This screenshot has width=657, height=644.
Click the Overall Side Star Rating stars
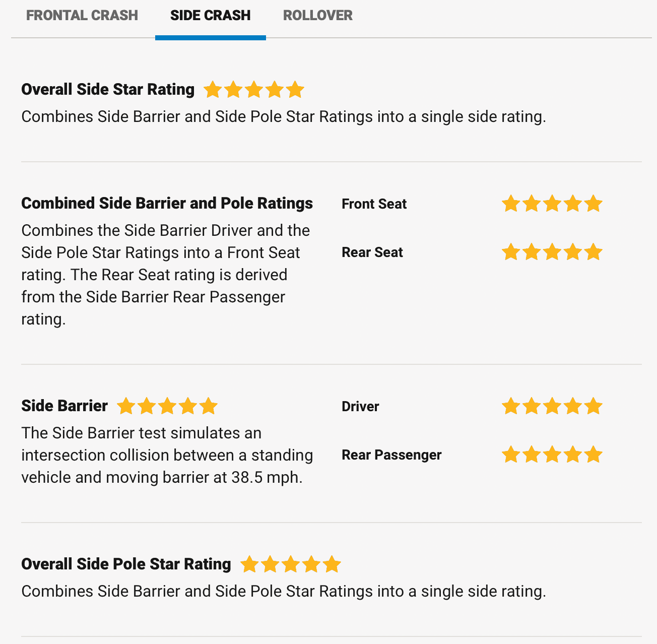click(254, 90)
